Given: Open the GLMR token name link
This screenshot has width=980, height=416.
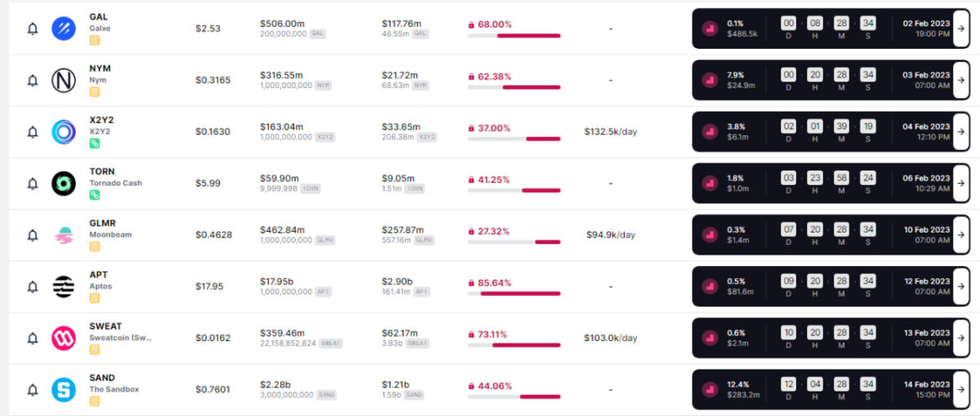Looking at the screenshot, I should pos(103,223).
